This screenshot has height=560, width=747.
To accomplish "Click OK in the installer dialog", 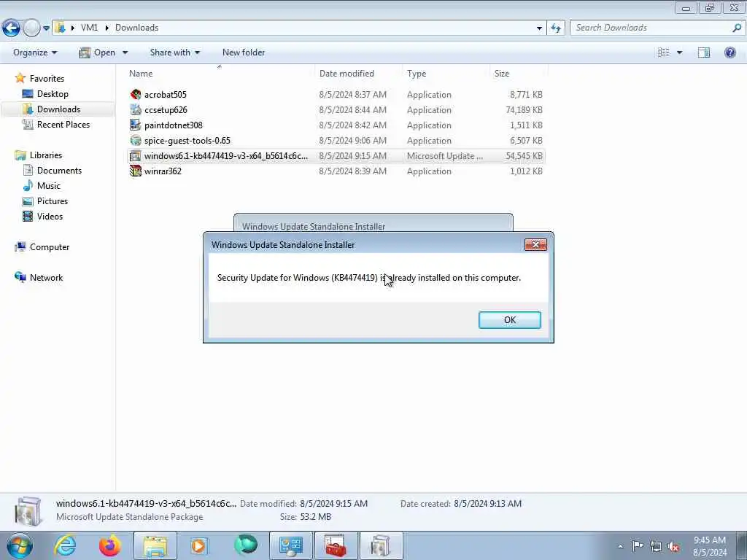I will point(509,320).
